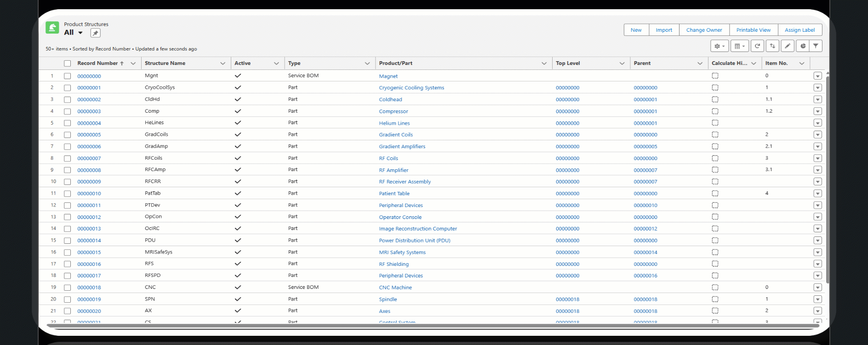Select row checkbox for 00000005

68,135
